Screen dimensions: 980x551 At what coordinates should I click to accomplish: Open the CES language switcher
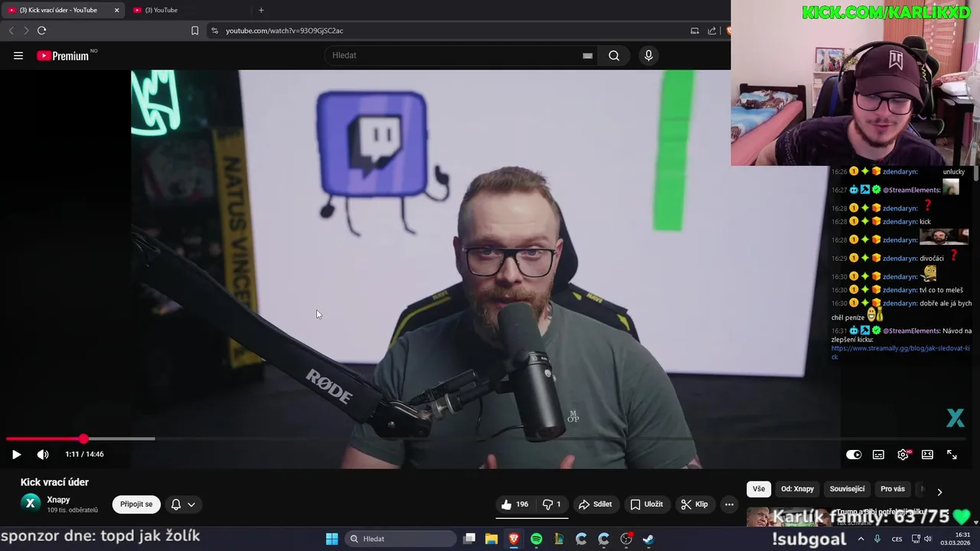pyautogui.click(x=897, y=539)
